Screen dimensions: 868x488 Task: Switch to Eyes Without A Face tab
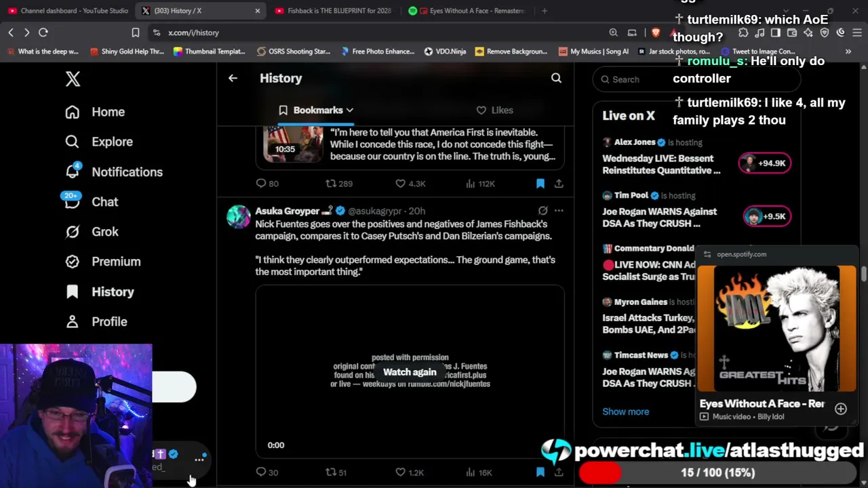click(467, 11)
